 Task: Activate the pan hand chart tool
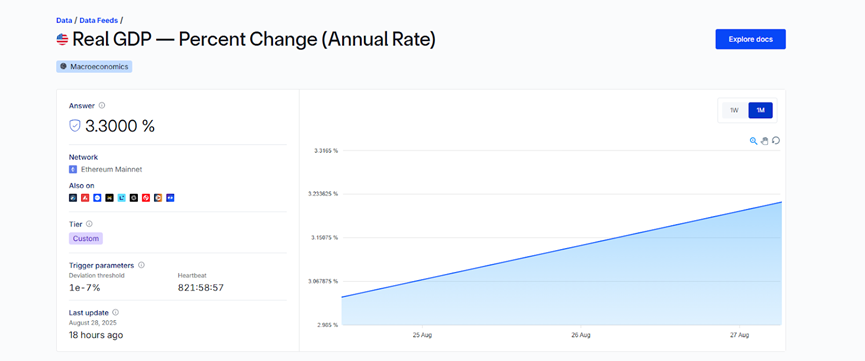(x=765, y=141)
